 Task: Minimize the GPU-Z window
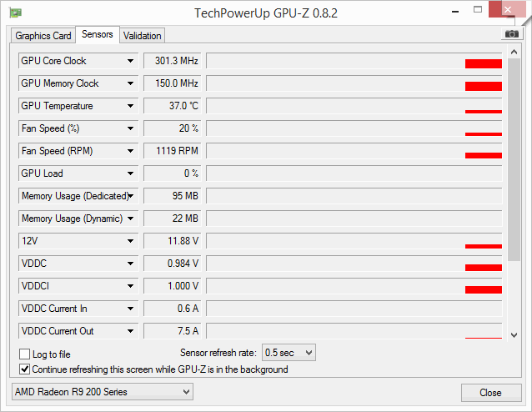[455, 12]
